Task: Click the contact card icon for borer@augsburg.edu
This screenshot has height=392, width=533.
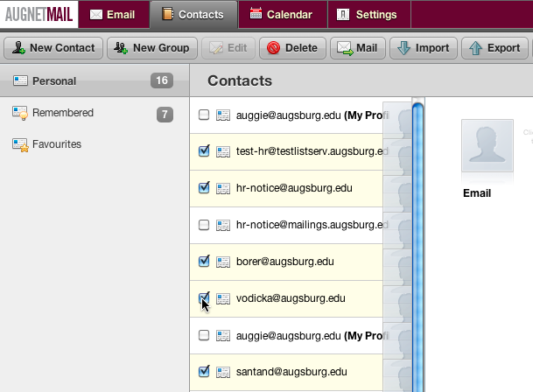Action: click(223, 262)
